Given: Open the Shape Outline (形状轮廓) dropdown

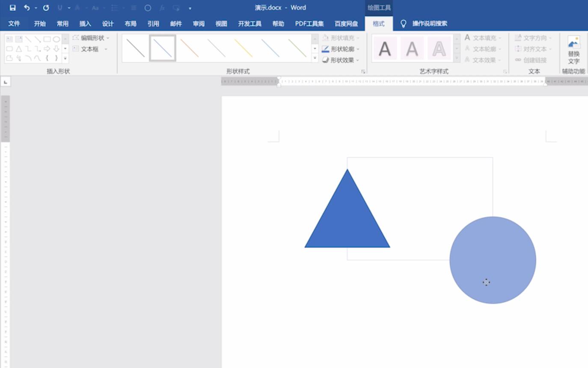Looking at the screenshot, I should point(341,49).
